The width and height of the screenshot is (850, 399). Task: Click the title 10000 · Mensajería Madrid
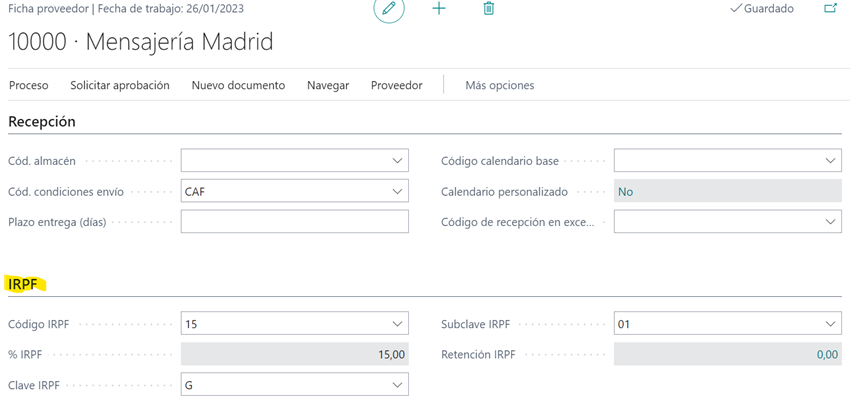(x=141, y=42)
